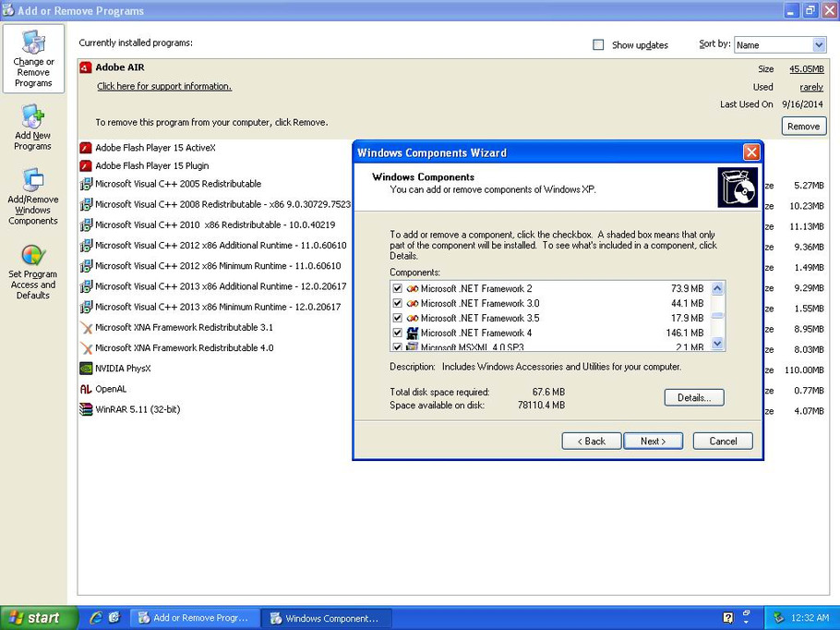Click components list scroll down arrow
Image resolution: width=840 pixels, height=630 pixels.
(x=717, y=343)
